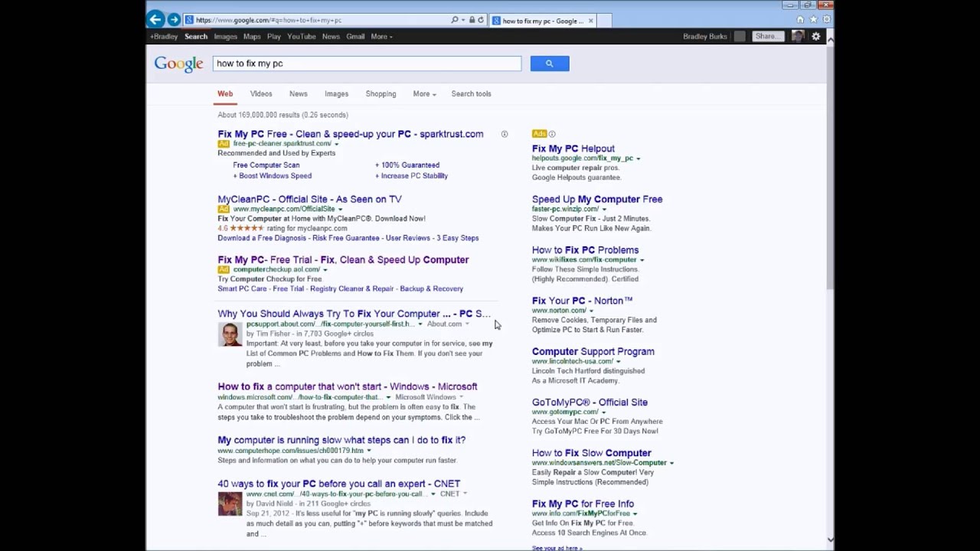The image size is (980, 551).
Task: Switch to the News results tab
Action: (x=299, y=93)
